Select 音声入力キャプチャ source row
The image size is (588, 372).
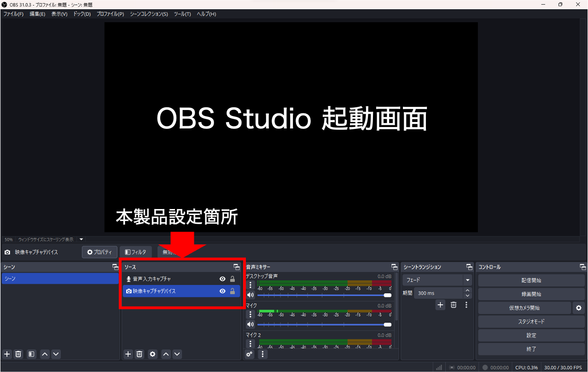click(x=181, y=279)
